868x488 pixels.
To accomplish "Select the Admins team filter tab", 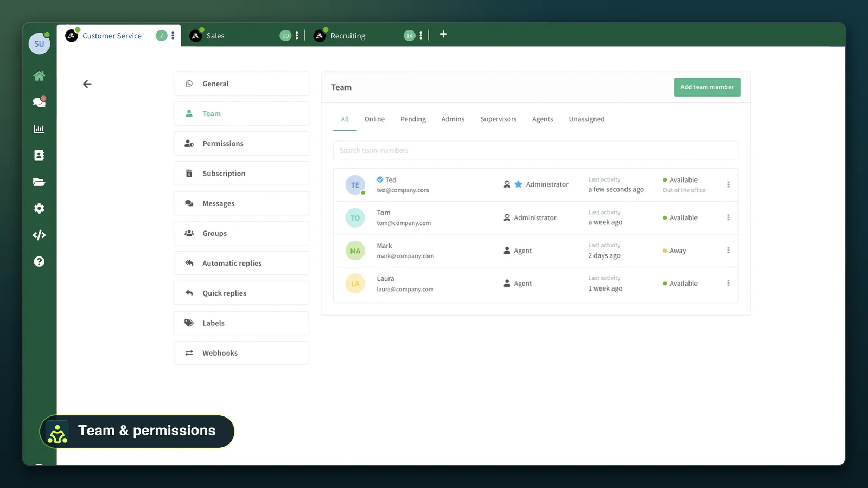I will [x=452, y=119].
